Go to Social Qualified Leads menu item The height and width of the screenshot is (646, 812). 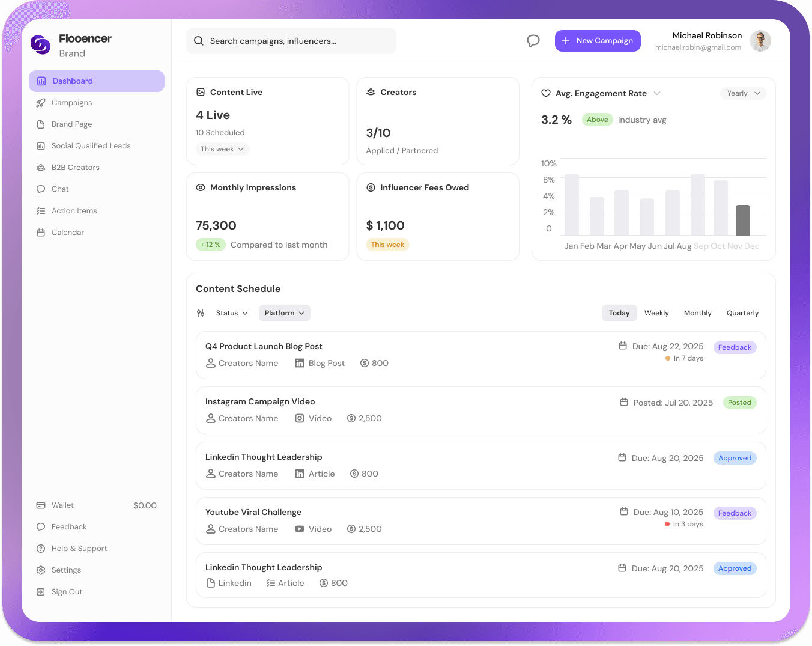(x=91, y=146)
